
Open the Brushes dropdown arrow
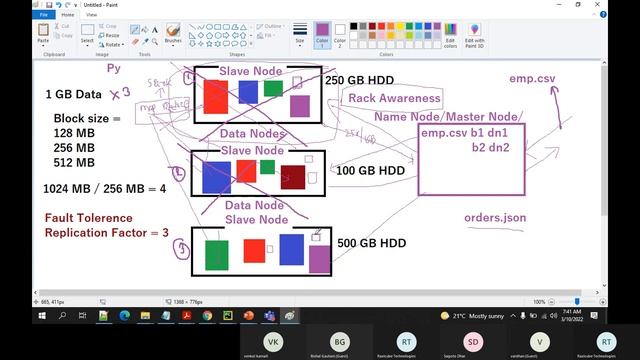click(x=173, y=46)
